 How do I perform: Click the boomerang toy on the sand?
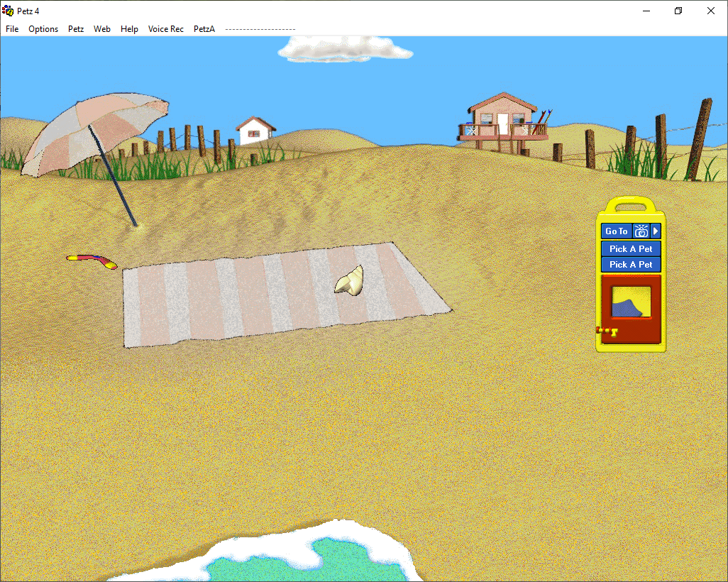[x=92, y=260]
